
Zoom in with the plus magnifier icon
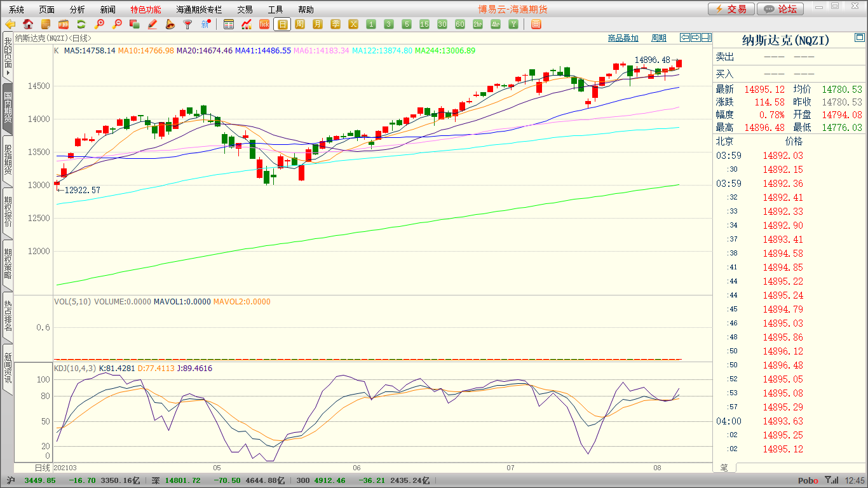click(99, 24)
